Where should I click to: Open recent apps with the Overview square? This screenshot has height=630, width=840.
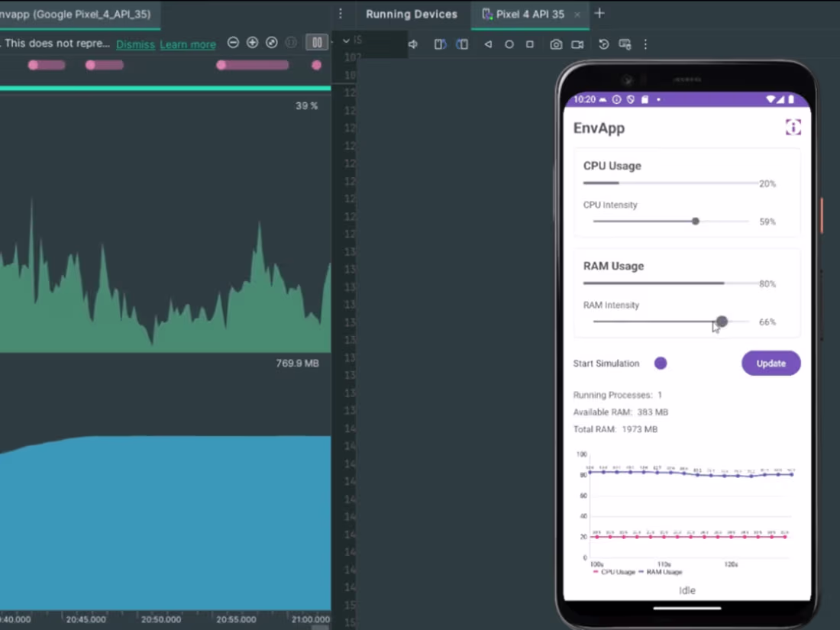pos(528,44)
